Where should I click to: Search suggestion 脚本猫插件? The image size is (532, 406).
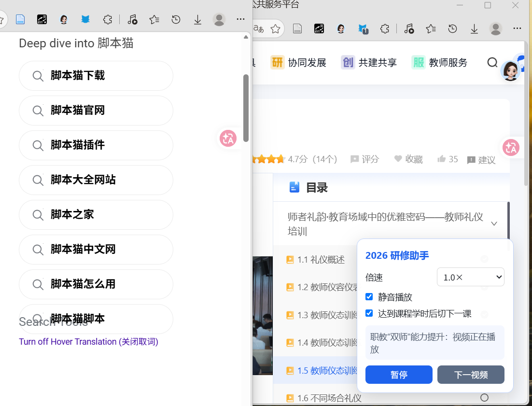click(x=96, y=145)
